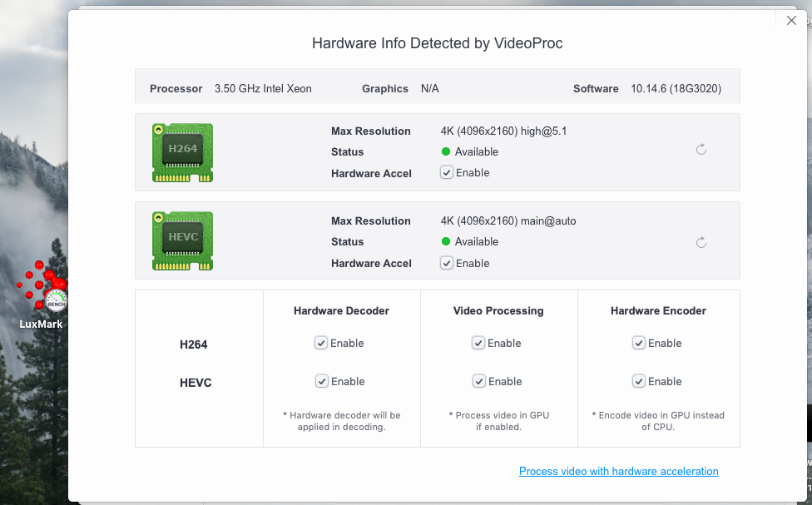This screenshot has width=812, height=505.
Task: Toggle H264 Hardware Encoder Enable checkbox
Action: pos(638,343)
